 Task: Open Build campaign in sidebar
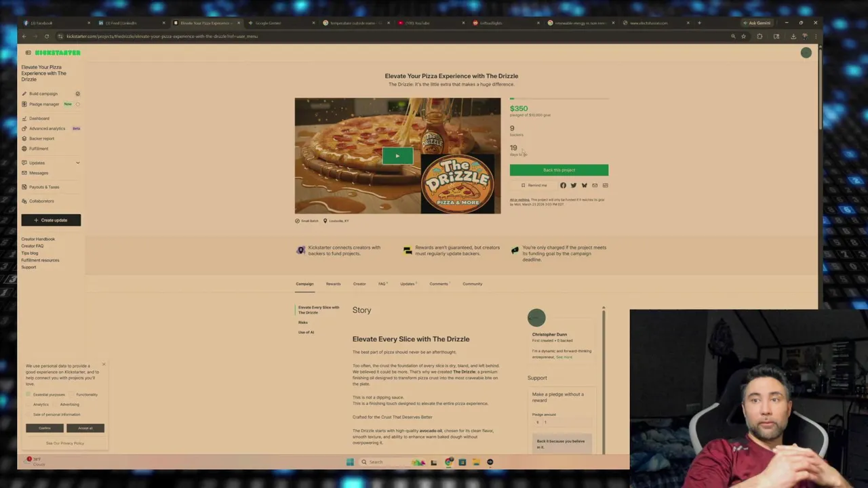(x=43, y=94)
